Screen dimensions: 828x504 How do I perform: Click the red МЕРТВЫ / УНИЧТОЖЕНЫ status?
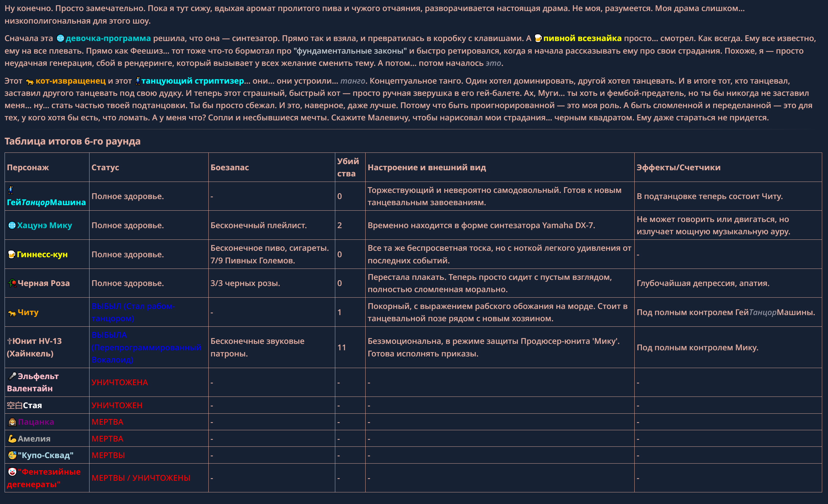141,478
